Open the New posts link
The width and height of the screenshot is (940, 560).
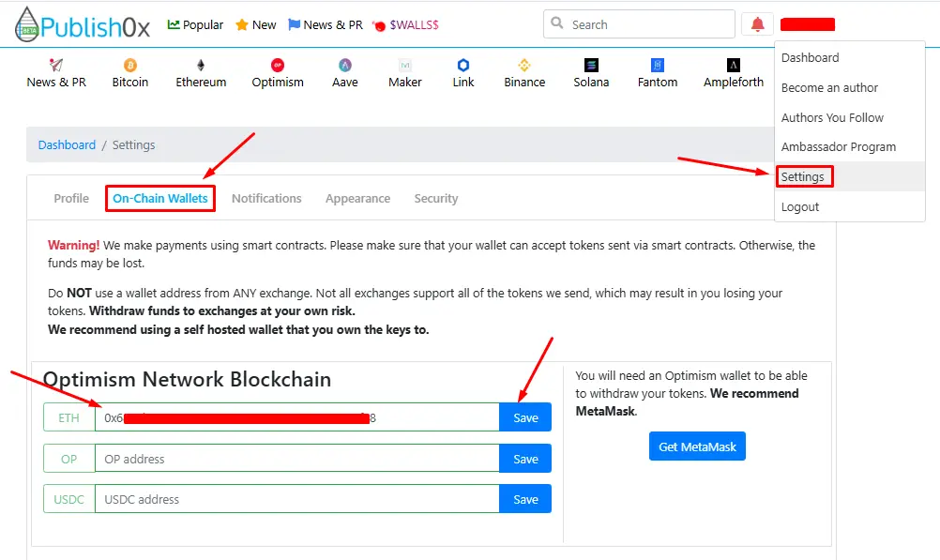pyautogui.click(x=264, y=25)
